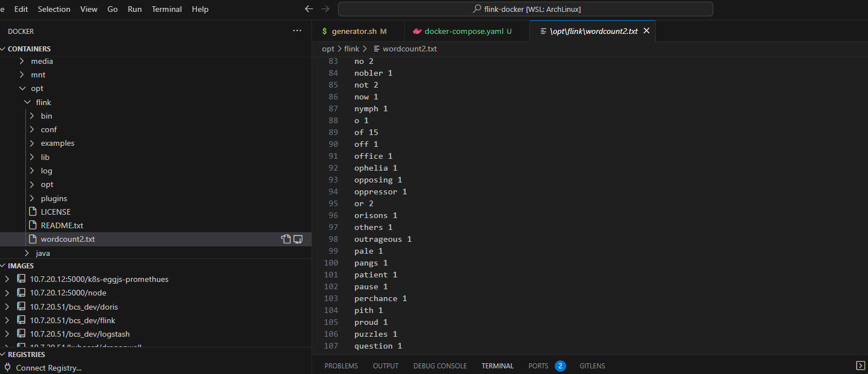Open the Help menu

200,9
